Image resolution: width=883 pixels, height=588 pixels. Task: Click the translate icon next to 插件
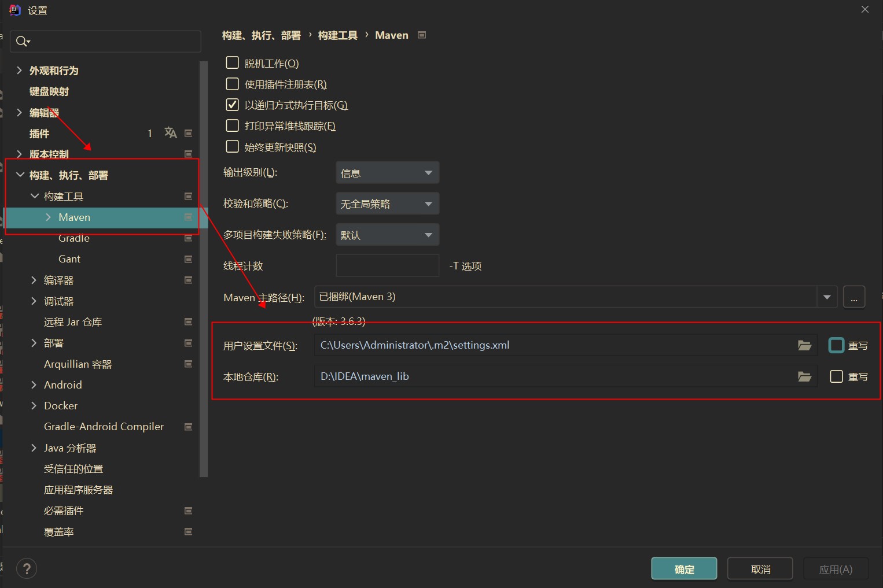click(170, 133)
